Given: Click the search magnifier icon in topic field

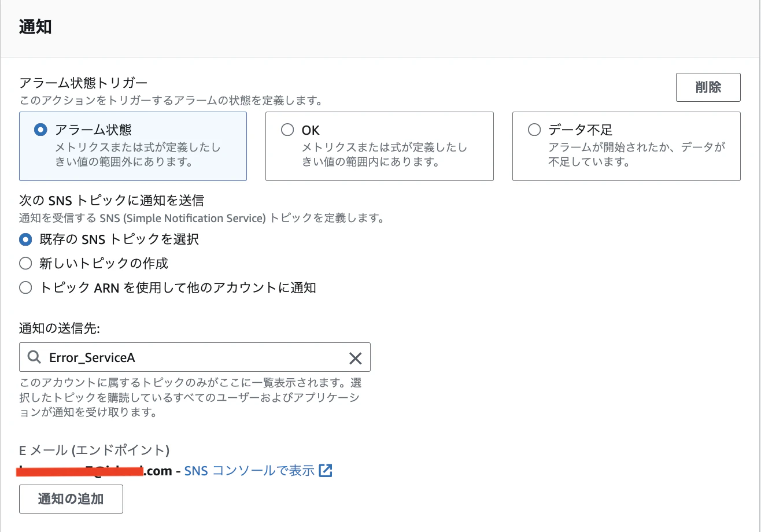Looking at the screenshot, I should click(35, 357).
